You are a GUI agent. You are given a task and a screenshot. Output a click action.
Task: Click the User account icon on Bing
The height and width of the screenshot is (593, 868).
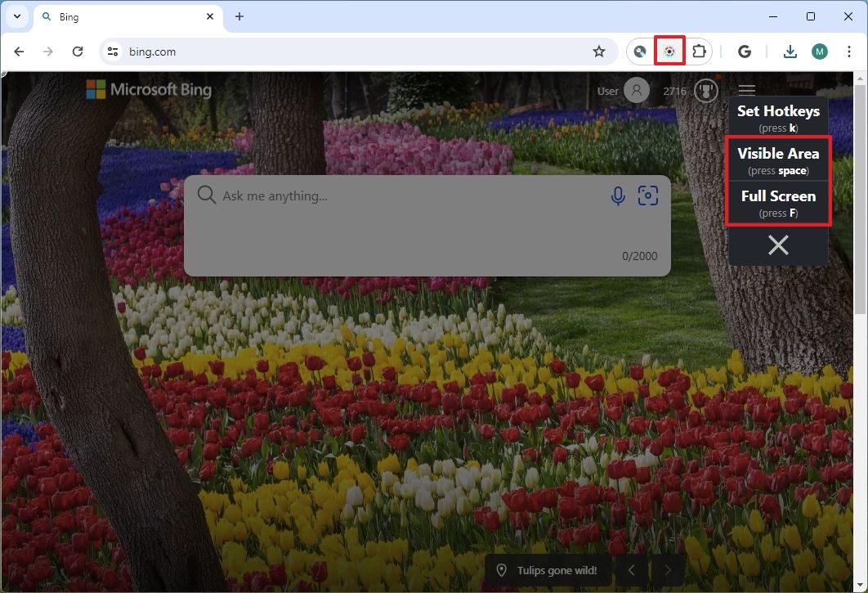click(x=636, y=91)
